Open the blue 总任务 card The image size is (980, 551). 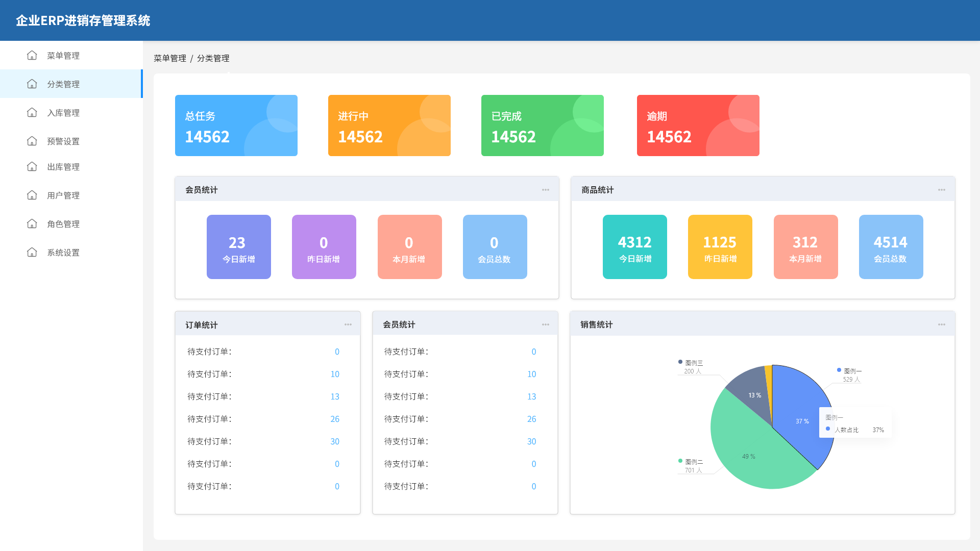coord(236,126)
